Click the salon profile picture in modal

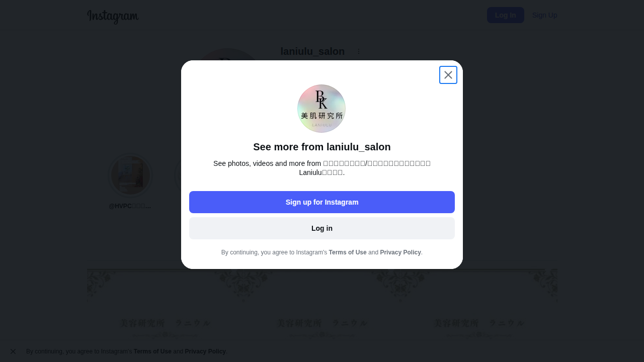[x=321, y=109]
